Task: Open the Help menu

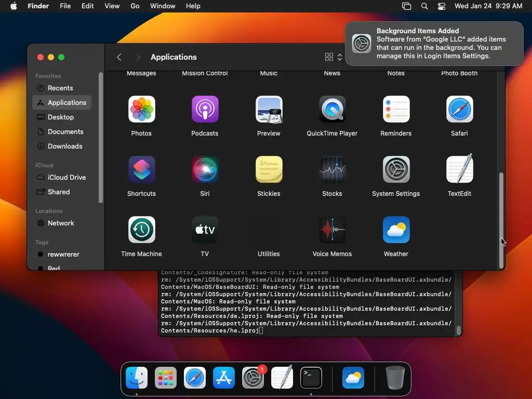Action: click(x=193, y=6)
